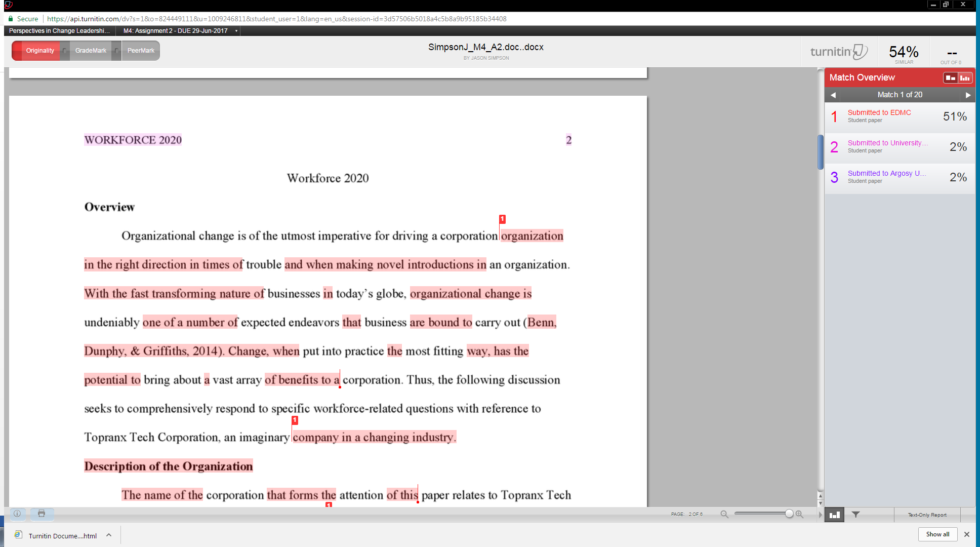The image size is (980, 547).
Task: Print the originality report
Action: (42, 514)
